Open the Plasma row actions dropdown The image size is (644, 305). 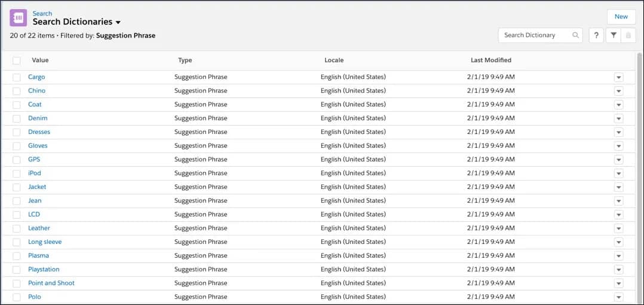click(x=618, y=256)
